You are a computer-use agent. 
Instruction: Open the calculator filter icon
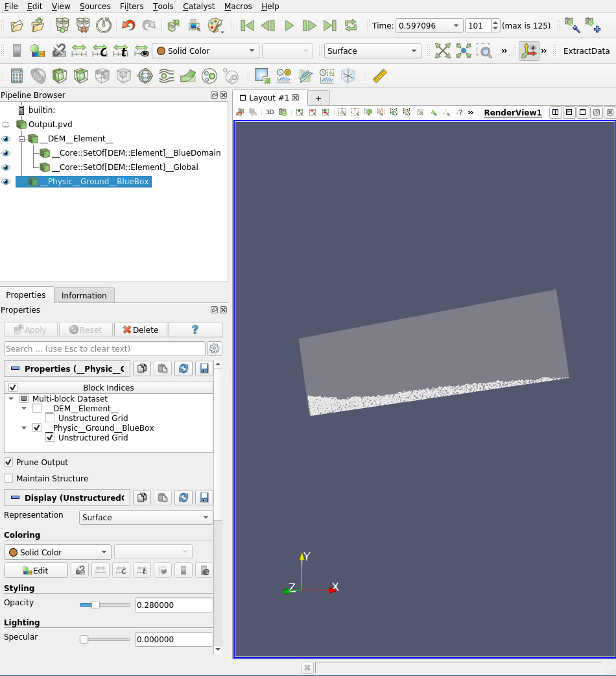click(17, 76)
